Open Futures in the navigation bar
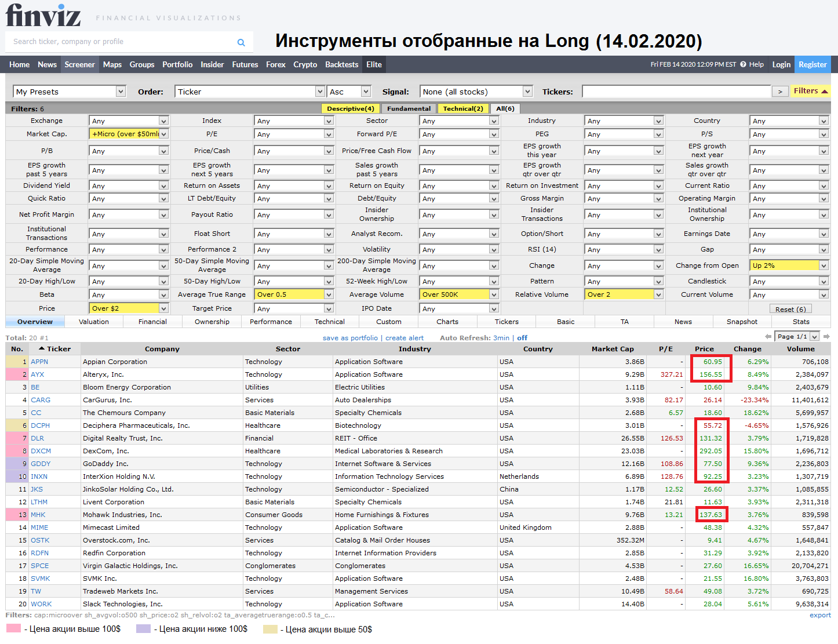This screenshot has width=838, height=644. (x=245, y=64)
